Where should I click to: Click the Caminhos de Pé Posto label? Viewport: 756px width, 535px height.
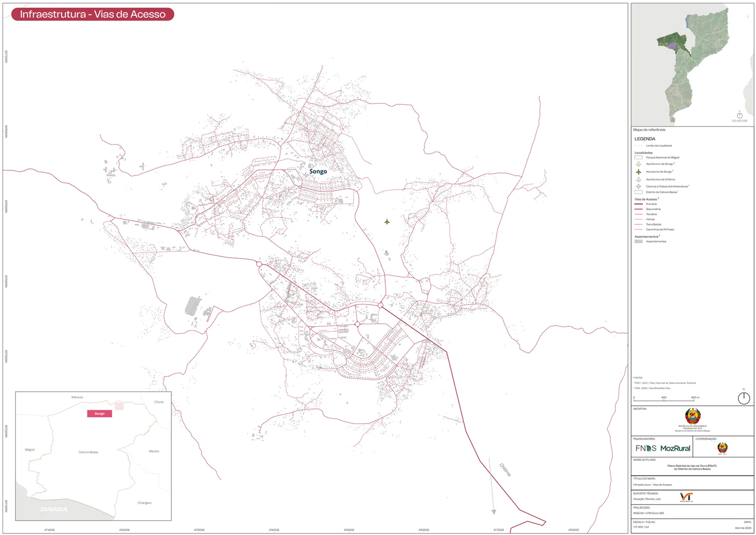tap(660, 229)
